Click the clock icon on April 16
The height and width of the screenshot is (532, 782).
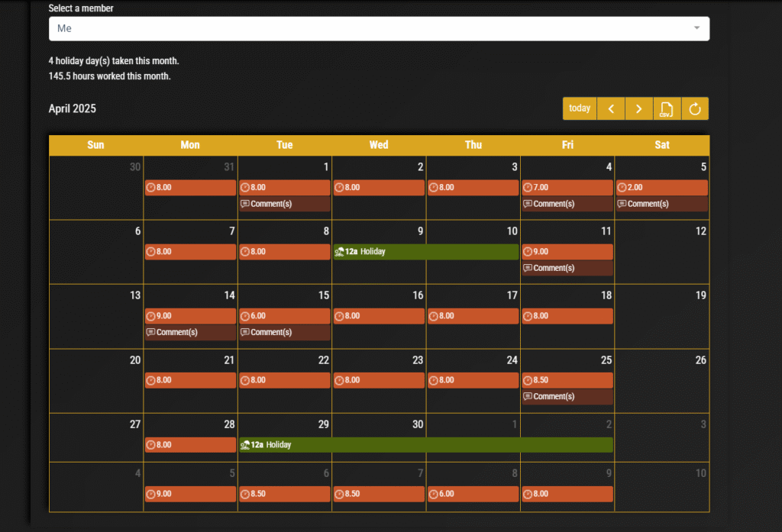(x=339, y=315)
